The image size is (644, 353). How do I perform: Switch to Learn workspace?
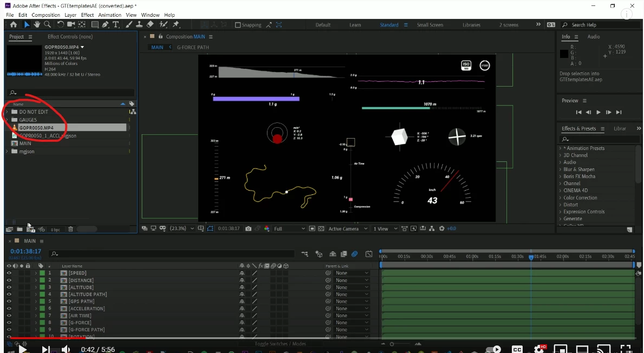[355, 25]
